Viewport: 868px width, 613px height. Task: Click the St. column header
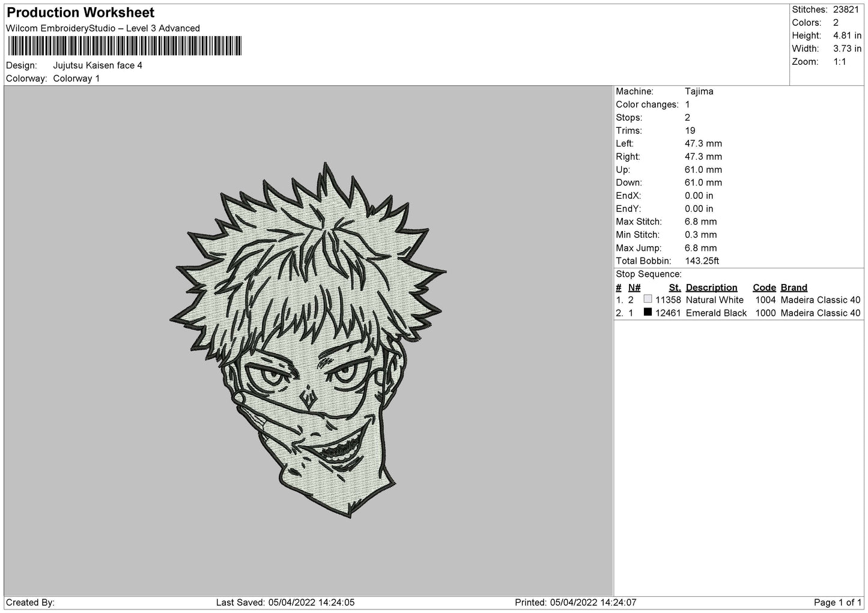click(675, 288)
